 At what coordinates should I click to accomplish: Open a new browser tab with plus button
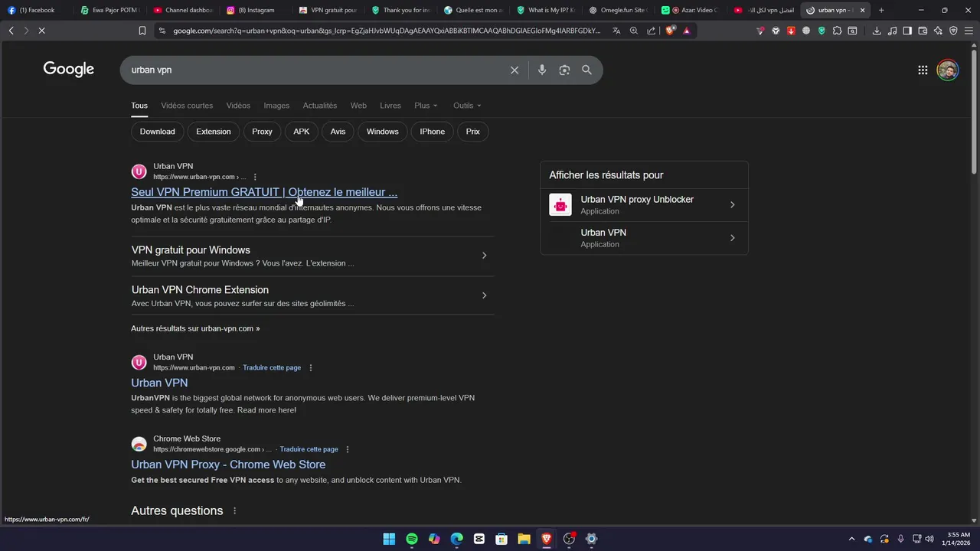[x=881, y=10]
